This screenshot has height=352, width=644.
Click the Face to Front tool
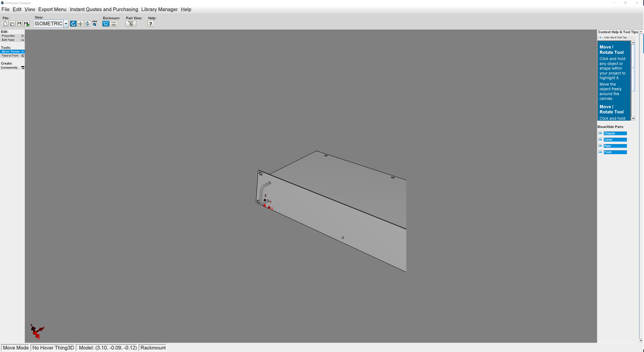(x=12, y=56)
